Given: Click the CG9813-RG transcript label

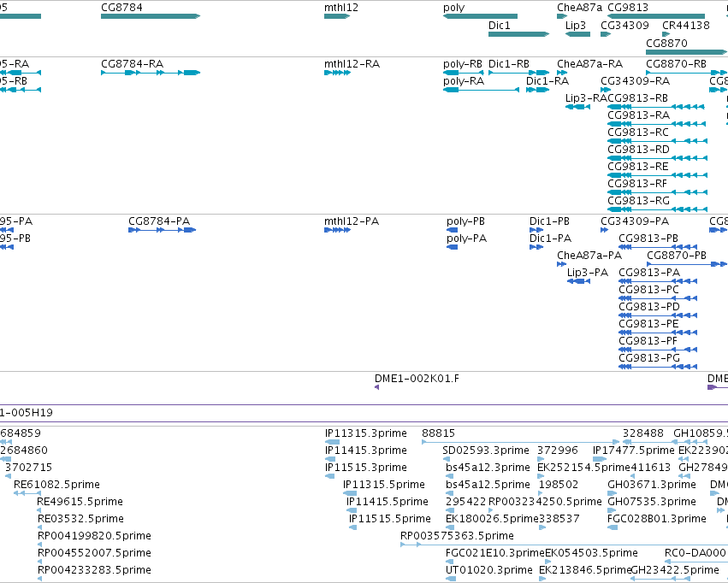Looking at the screenshot, I should [638, 201].
